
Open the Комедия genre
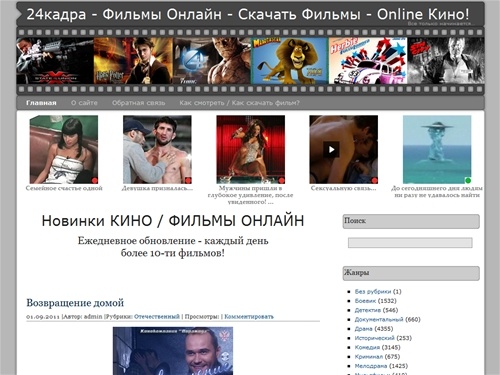(x=367, y=347)
